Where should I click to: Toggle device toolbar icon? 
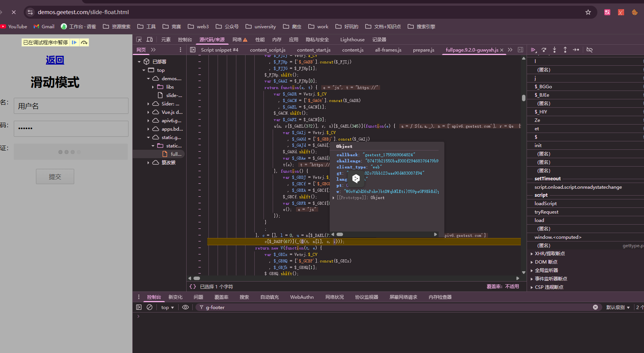coord(150,39)
